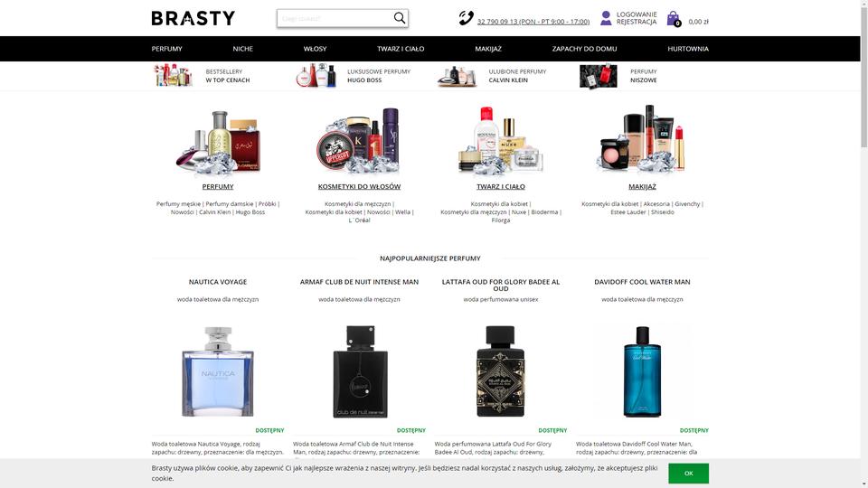Open the Makijaż category product image
This screenshot has width=868, height=488.
tap(642, 138)
